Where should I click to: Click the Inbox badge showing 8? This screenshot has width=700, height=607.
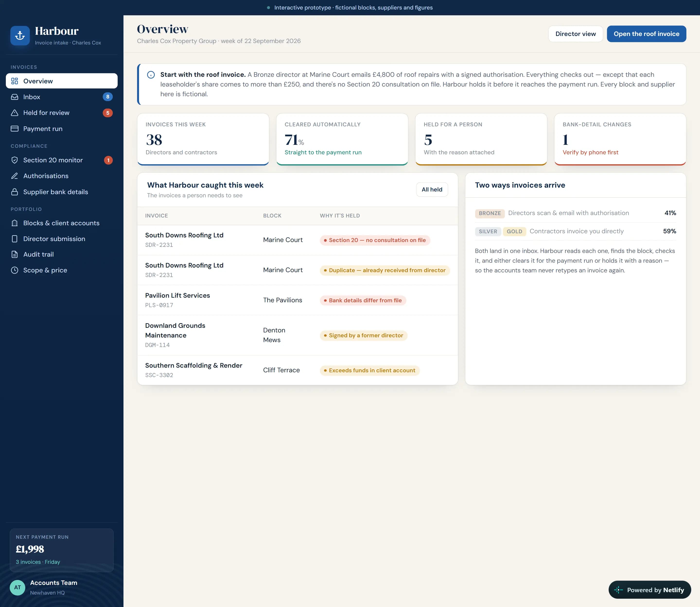(108, 97)
